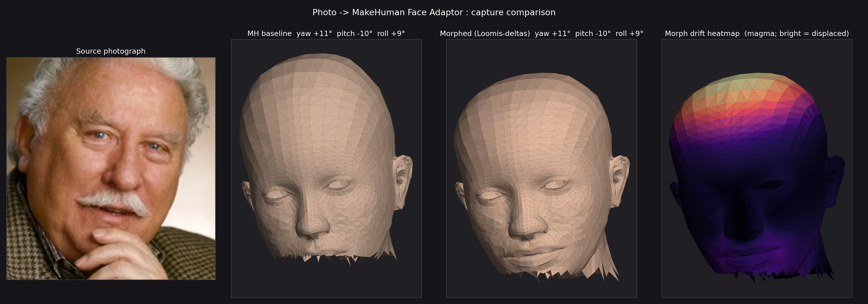Click the 'Photo -> MakeHuman Face Adaptor' title
This screenshot has height=304, width=868.
434,12
